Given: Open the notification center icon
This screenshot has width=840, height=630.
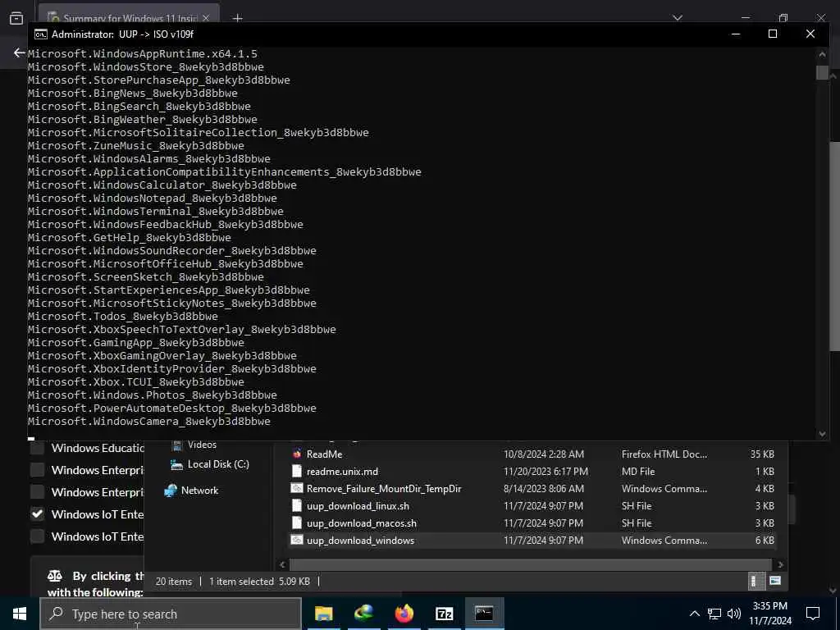Looking at the screenshot, I should pyautogui.click(x=813, y=614).
